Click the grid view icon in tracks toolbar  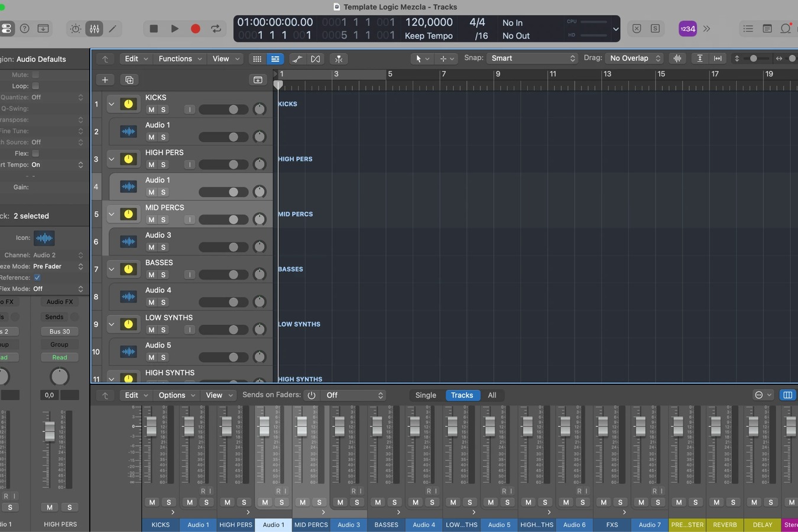pyautogui.click(x=257, y=59)
